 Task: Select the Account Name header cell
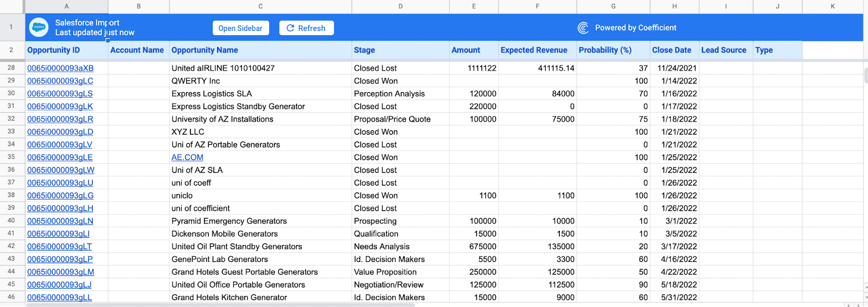point(139,50)
